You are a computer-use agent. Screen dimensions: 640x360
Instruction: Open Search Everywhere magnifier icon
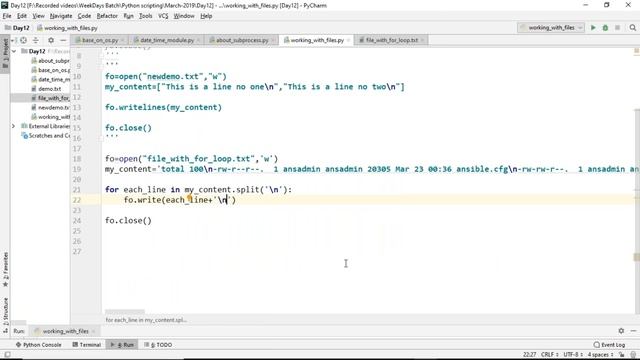pyautogui.click(x=633, y=28)
